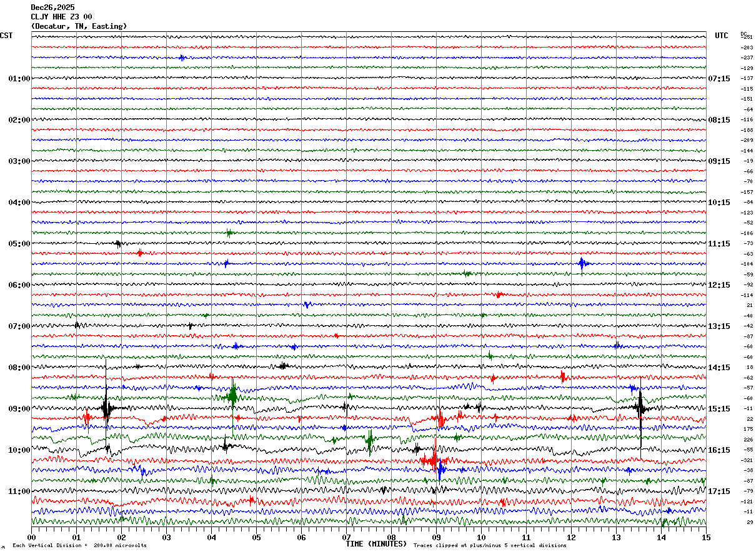Click minute tick label 02 on the axis
Viewport: 756px width, 554px height.
121,537
